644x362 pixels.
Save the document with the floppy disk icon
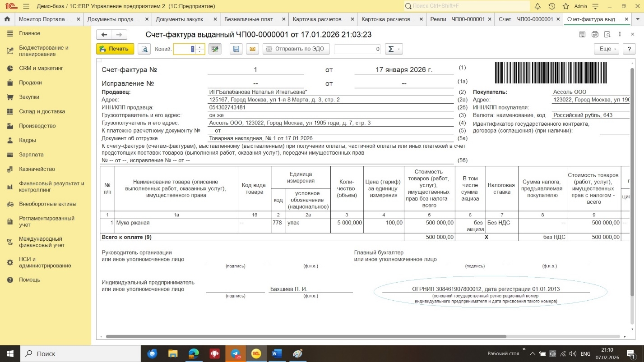(236, 49)
